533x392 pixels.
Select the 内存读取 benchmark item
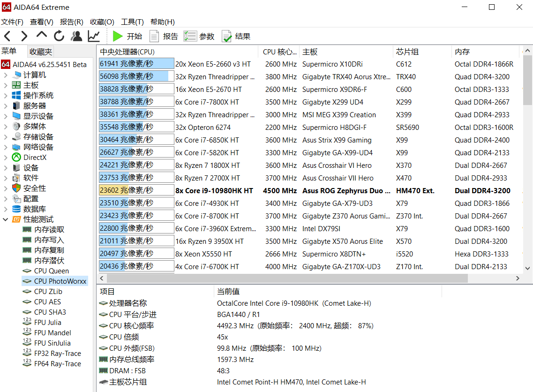point(49,230)
